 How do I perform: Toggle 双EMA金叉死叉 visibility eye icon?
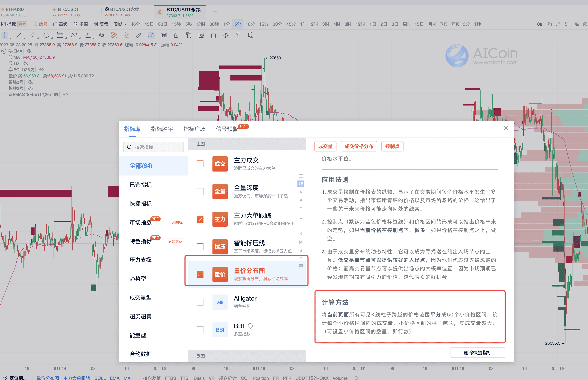[x=65, y=94]
